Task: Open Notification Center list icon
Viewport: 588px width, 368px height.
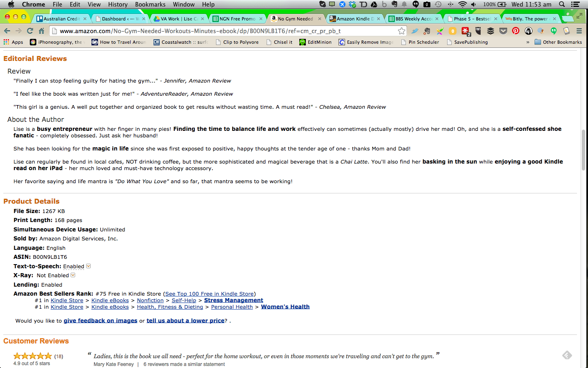Action: tap(575, 4)
